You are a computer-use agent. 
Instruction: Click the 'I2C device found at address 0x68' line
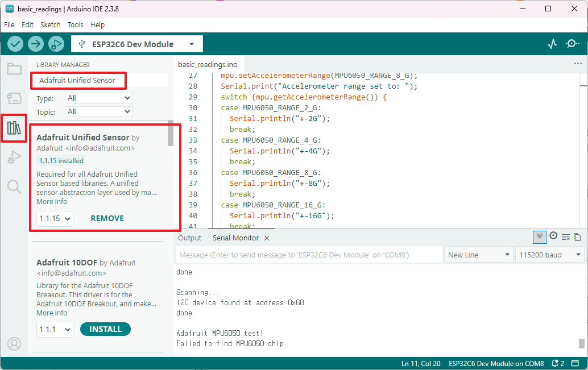(x=240, y=302)
